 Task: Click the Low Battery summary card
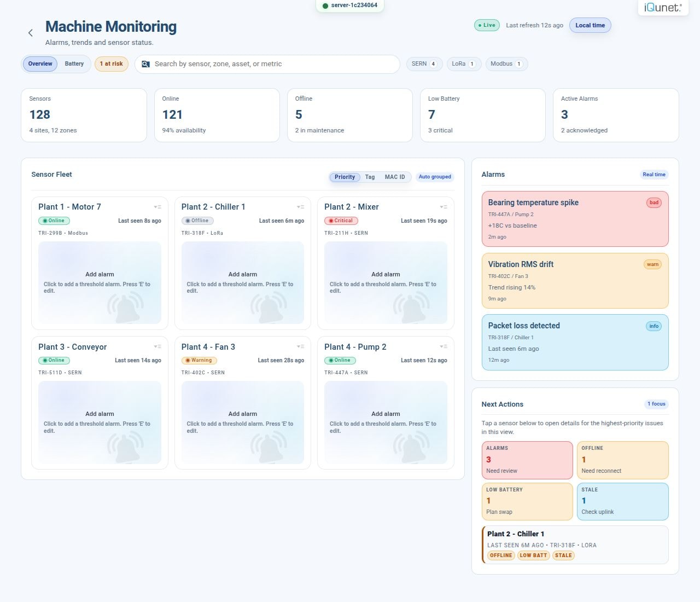pyautogui.click(x=483, y=115)
